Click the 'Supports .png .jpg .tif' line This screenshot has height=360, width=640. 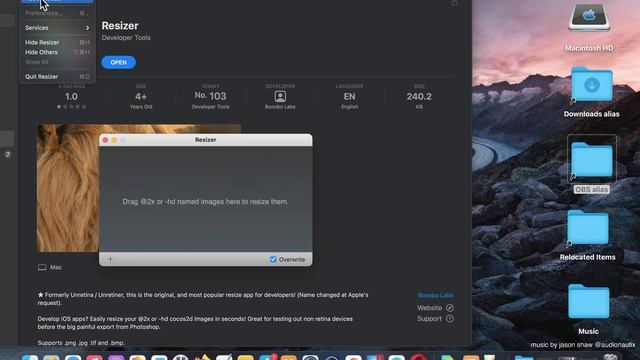click(x=81, y=343)
